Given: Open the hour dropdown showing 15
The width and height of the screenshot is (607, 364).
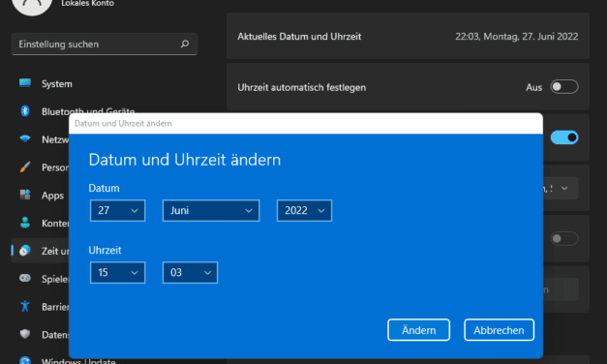Looking at the screenshot, I should (x=118, y=273).
